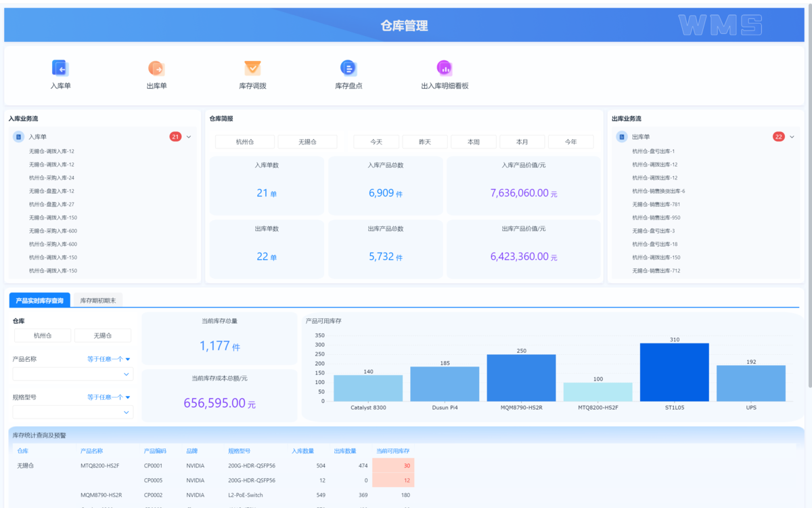Click the document icon beside 出库单 in 出库业务流
The image size is (812, 508).
click(622, 137)
